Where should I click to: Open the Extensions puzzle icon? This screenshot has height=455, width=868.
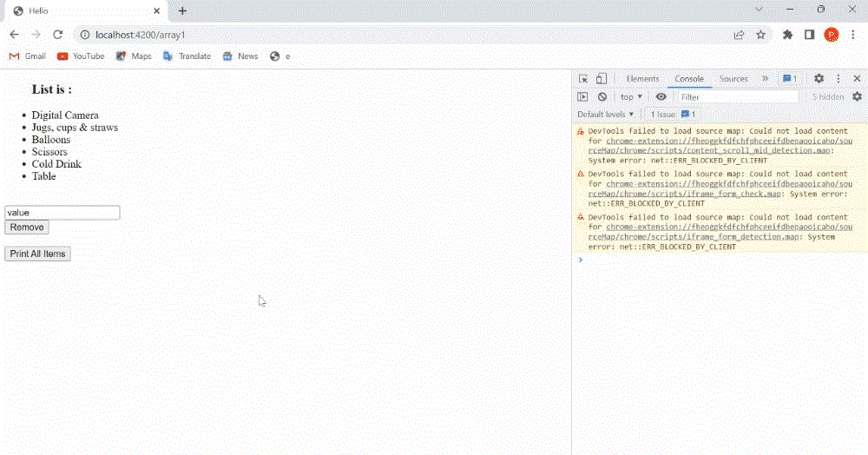tap(788, 35)
